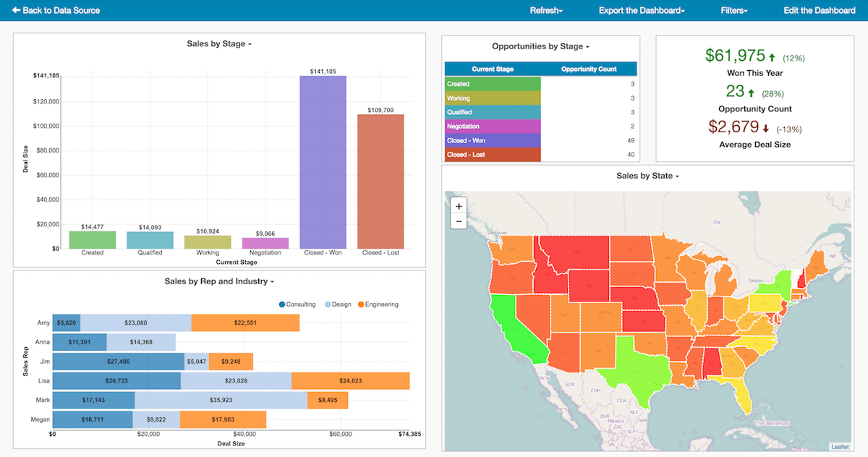Click Negotiation row color cell
Image resolution: width=868 pixels, height=457 pixels.
pyautogui.click(x=493, y=127)
